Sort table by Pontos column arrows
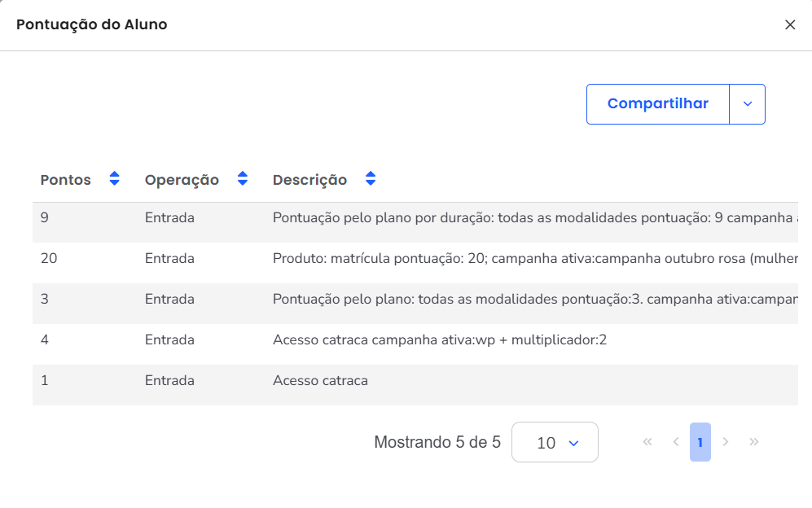Screen dimensions: 812x508 pyautogui.click(x=114, y=180)
